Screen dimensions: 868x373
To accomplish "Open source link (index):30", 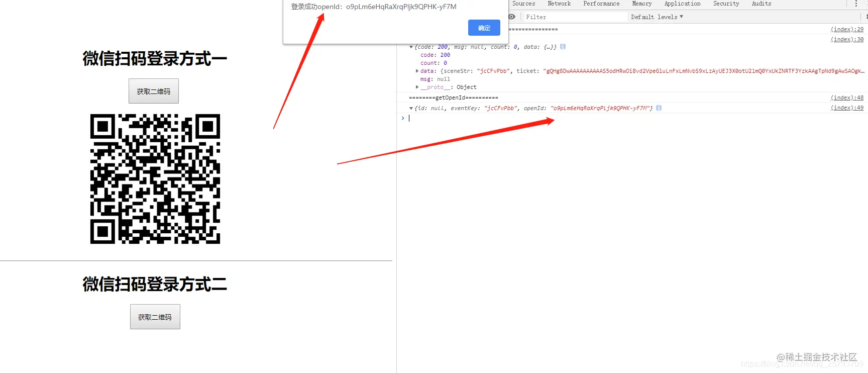I will [x=847, y=40].
